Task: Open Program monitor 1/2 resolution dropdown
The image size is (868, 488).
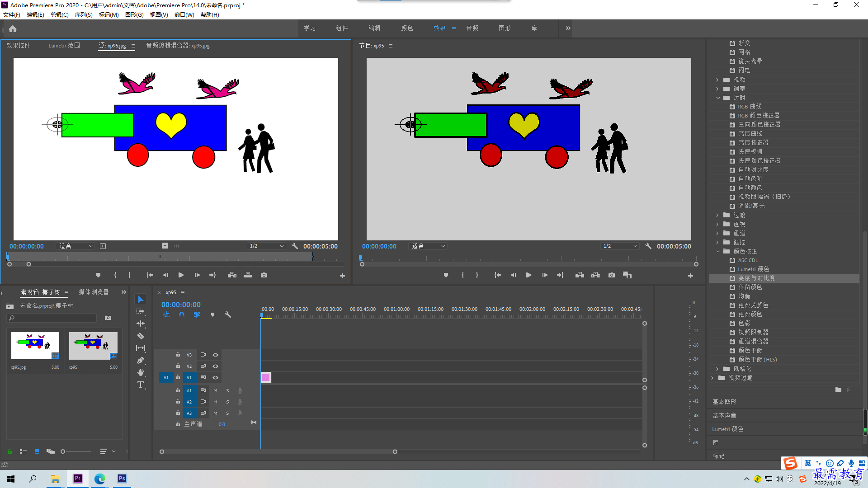Action: (620, 246)
